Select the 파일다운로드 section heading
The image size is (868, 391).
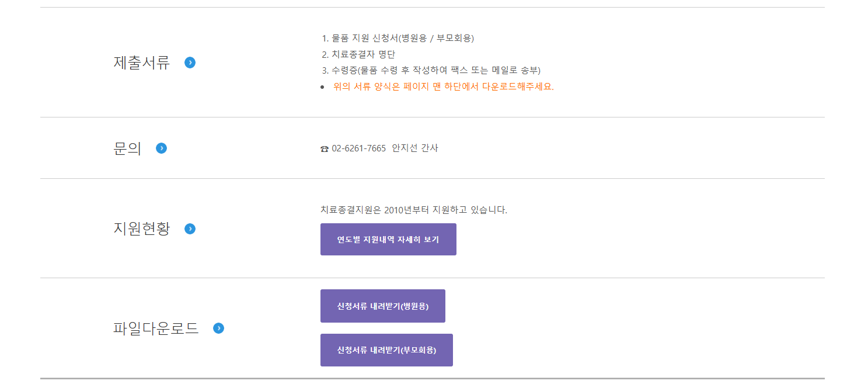pyautogui.click(x=156, y=328)
